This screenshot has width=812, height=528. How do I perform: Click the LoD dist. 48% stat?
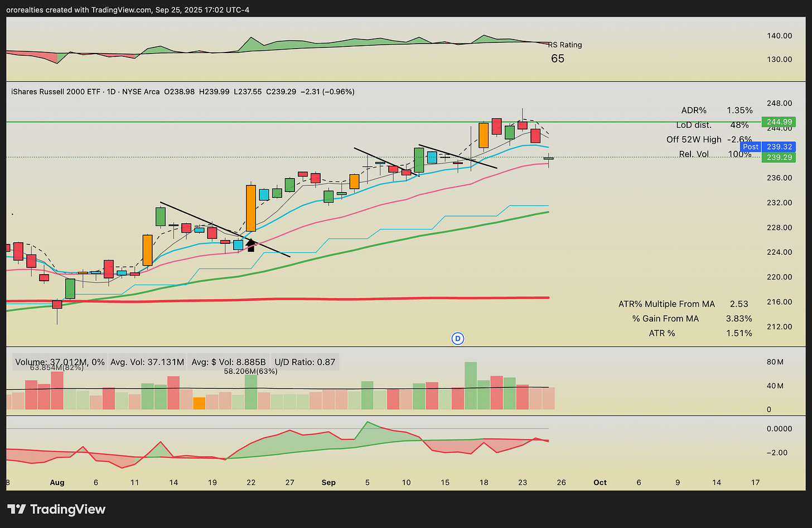point(712,125)
